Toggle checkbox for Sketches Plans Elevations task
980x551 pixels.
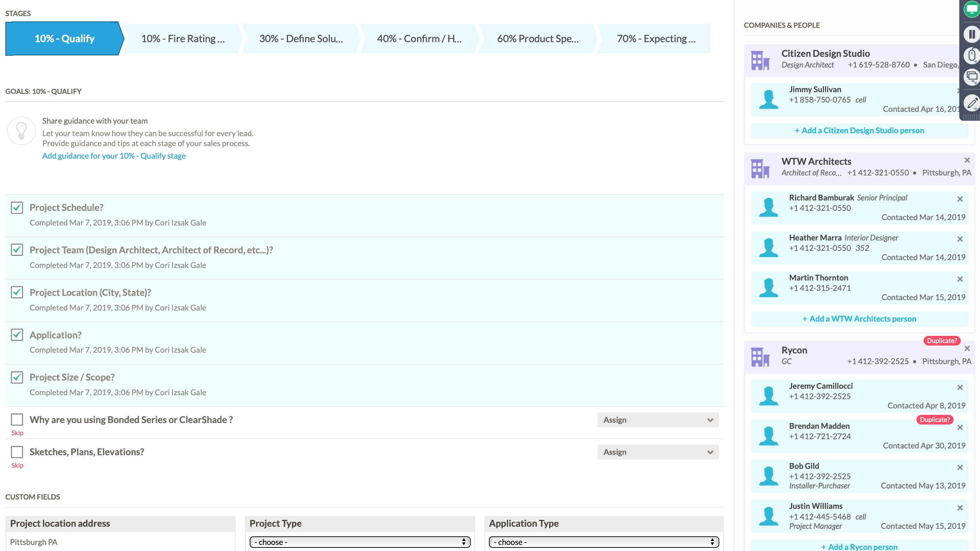click(x=17, y=451)
